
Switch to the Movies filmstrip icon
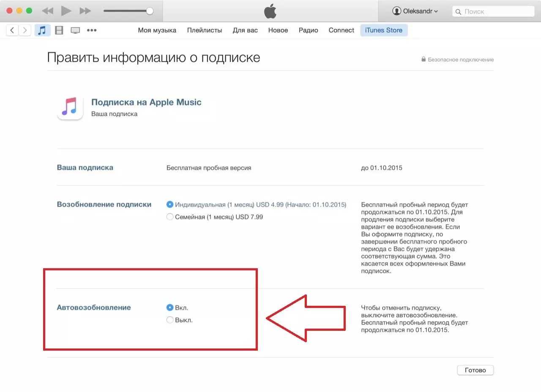59,30
